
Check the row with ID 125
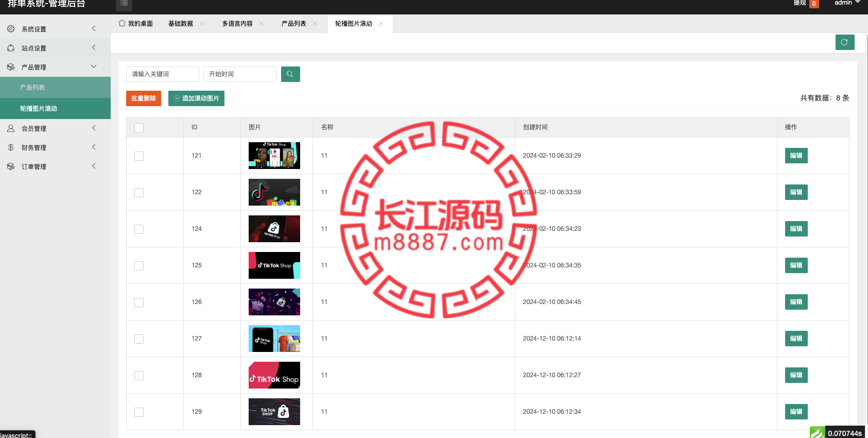point(139,266)
